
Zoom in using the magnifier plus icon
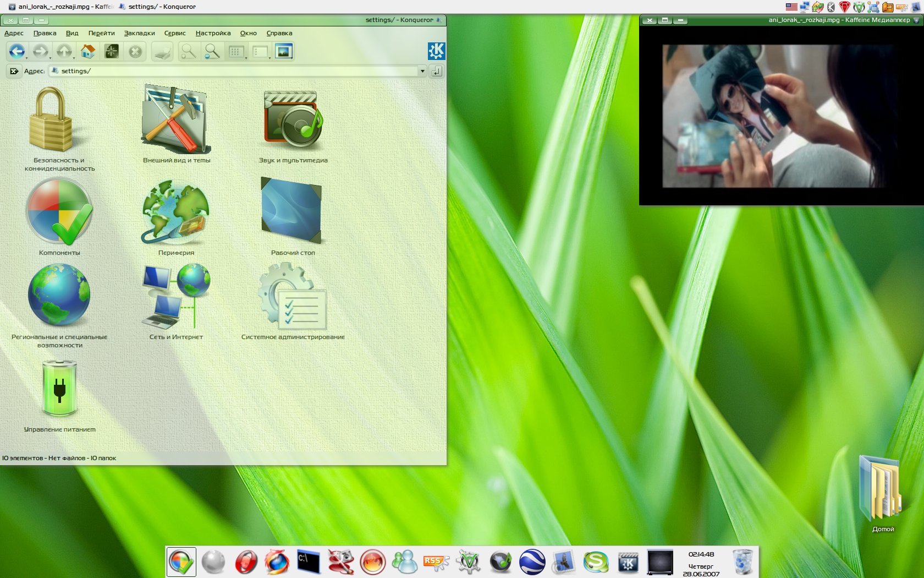click(188, 51)
